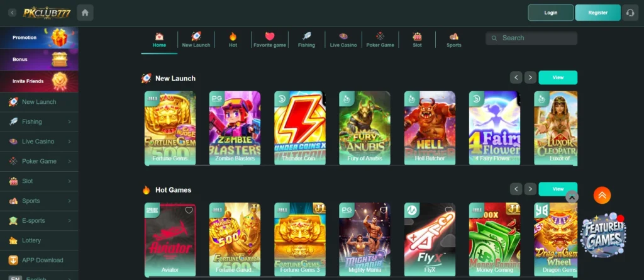Viewport: 644px width, 280px height.
Task: Open the Zombie Blasters game thumbnail
Action: tap(235, 128)
